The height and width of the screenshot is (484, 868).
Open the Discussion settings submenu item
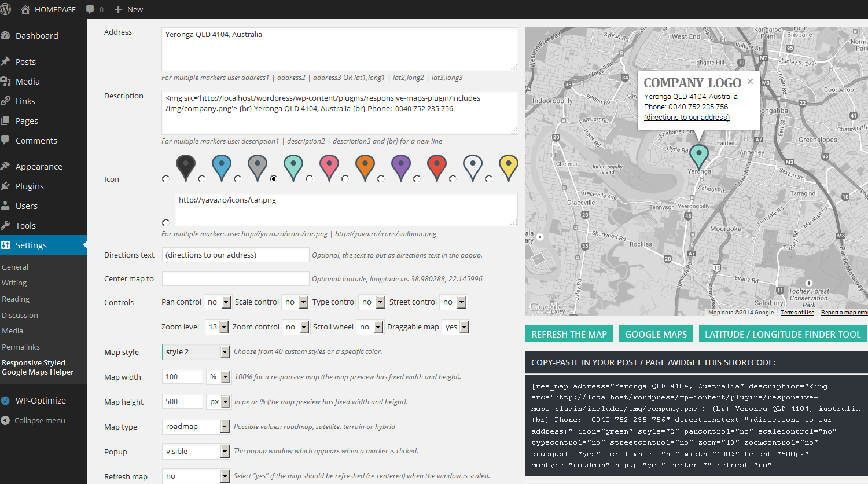tap(20, 315)
